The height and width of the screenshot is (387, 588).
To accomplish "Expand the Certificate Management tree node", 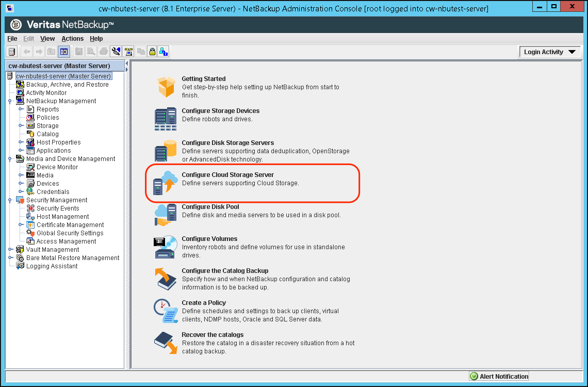I will point(21,224).
